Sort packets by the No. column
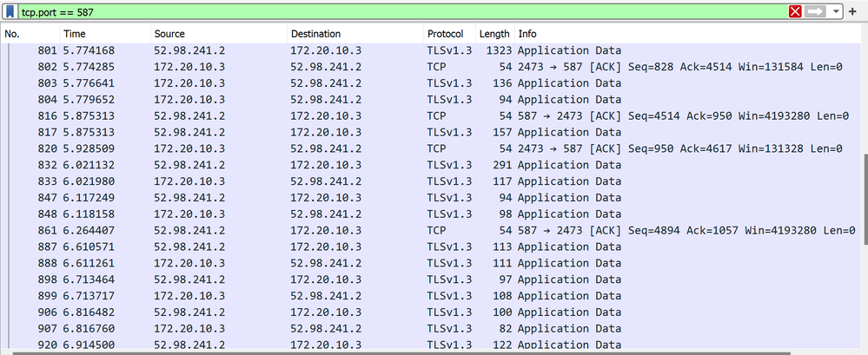The height and width of the screenshot is (355, 868). point(26,34)
